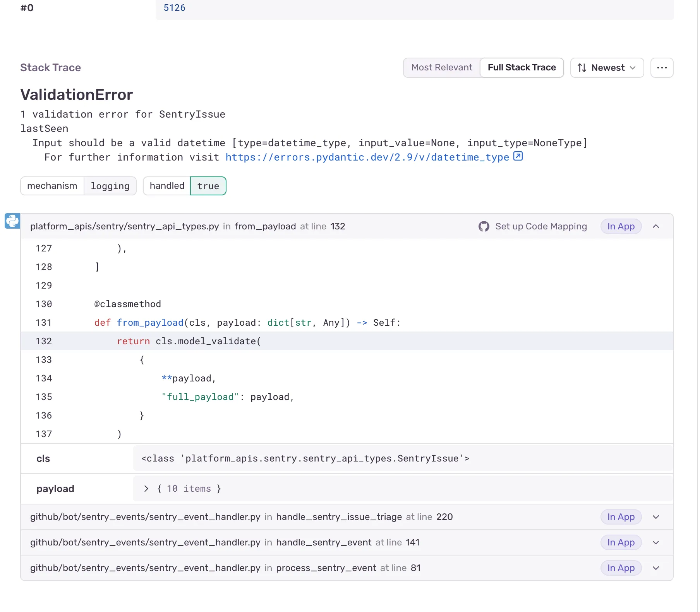The height and width of the screenshot is (612, 700).
Task: Toggle In App on the sentry_api_types.py frame
Action: pos(621,226)
